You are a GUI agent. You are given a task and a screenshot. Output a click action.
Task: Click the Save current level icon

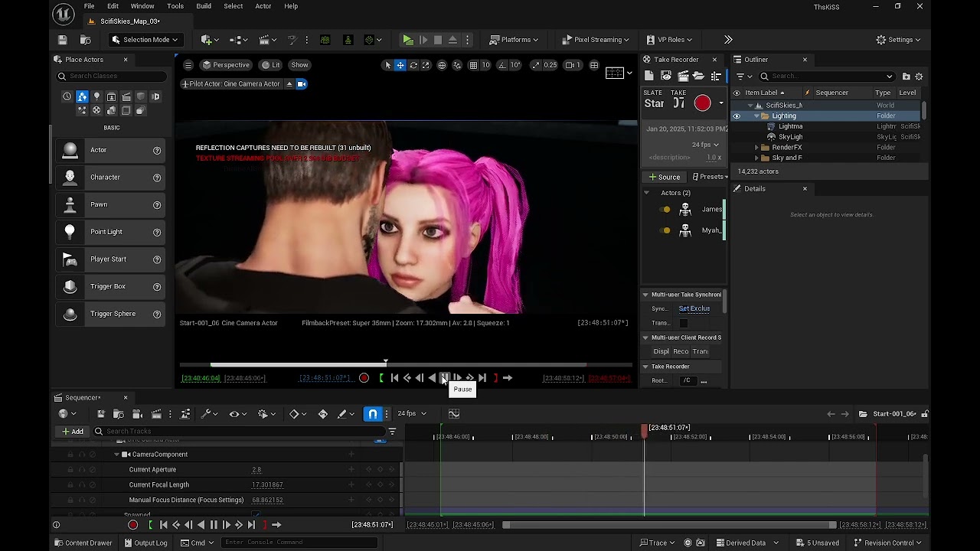63,40
